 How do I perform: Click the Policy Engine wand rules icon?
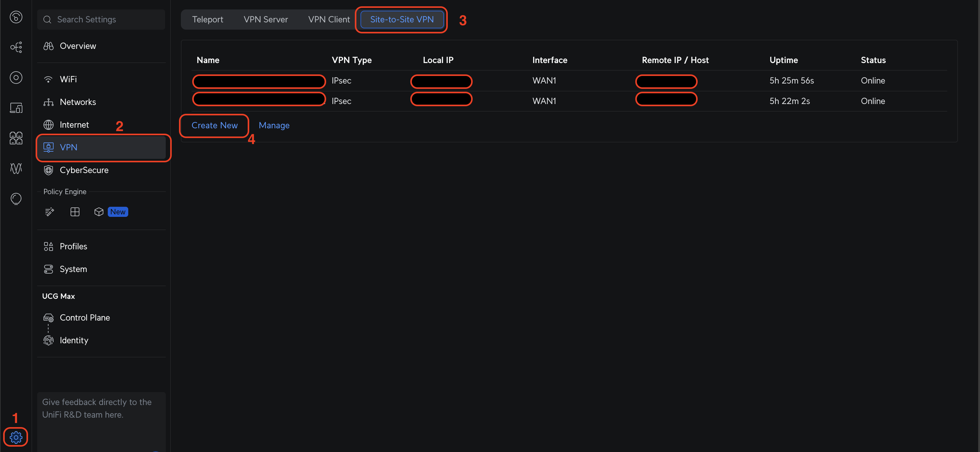[49, 212]
